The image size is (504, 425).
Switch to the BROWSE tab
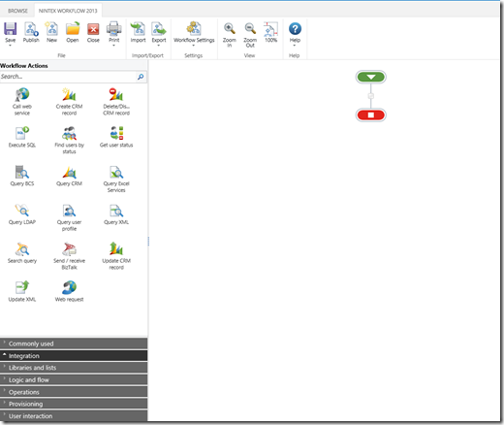[17, 11]
